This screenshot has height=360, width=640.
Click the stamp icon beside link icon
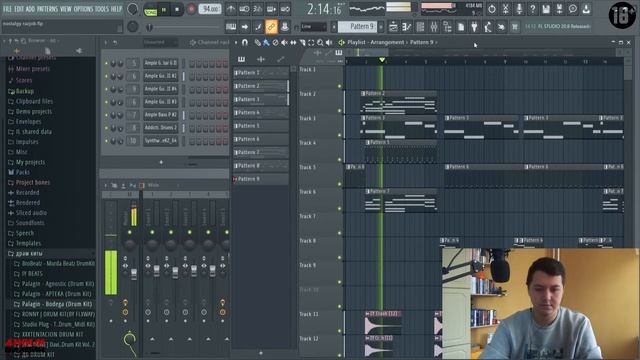pyautogui.click(x=284, y=27)
